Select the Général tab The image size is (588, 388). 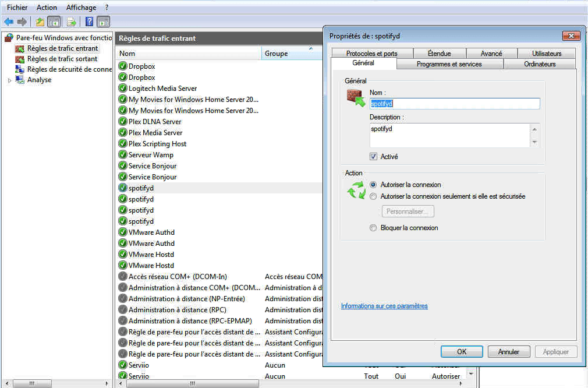point(363,63)
